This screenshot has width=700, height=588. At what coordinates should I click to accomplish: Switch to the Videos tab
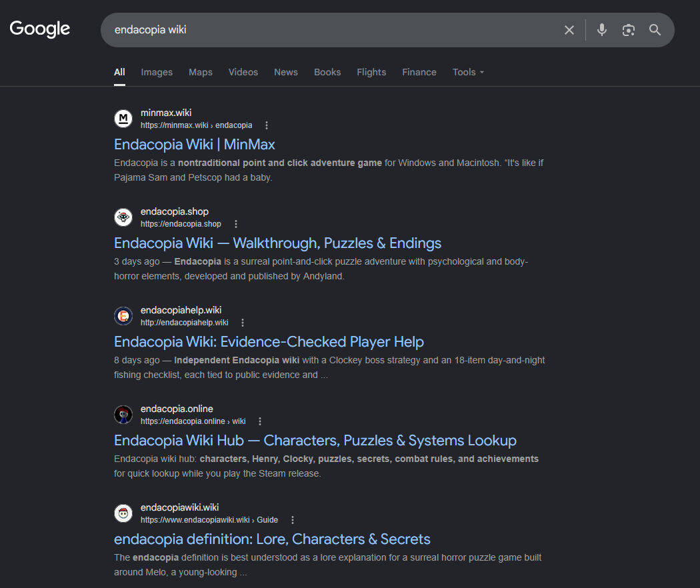pos(243,72)
